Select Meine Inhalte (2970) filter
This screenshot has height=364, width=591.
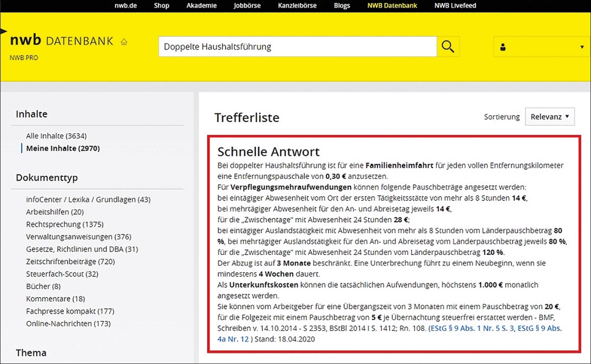(x=63, y=148)
